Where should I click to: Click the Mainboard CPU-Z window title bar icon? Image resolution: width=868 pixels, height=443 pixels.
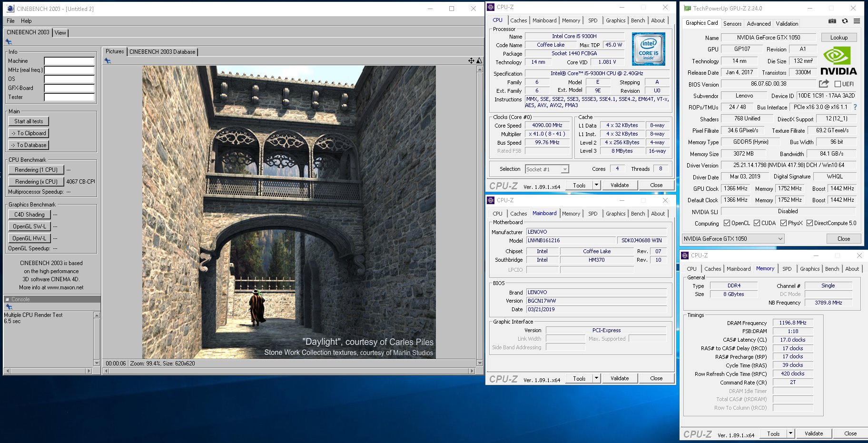tap(491, 200)
